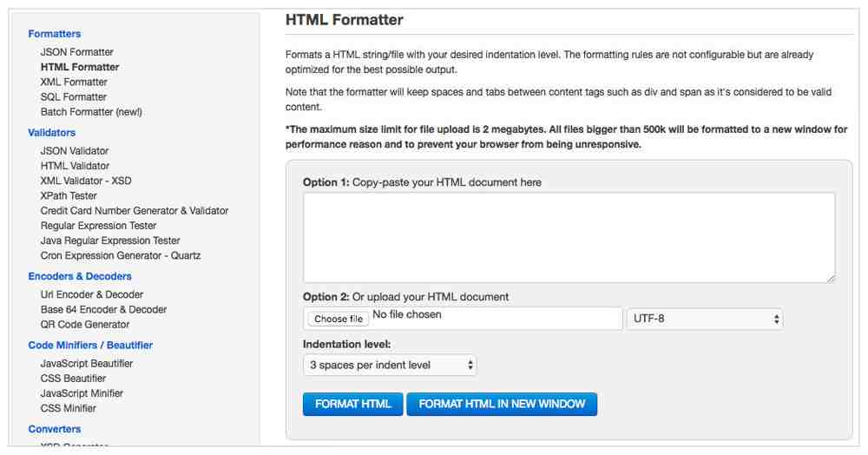Select SQL Formatter in the sidebar
The height and width of the screenshot is (455, 868).
point(73,97)
